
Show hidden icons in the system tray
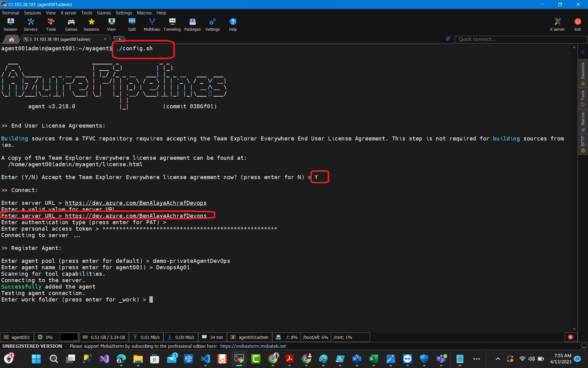(498, 359)
